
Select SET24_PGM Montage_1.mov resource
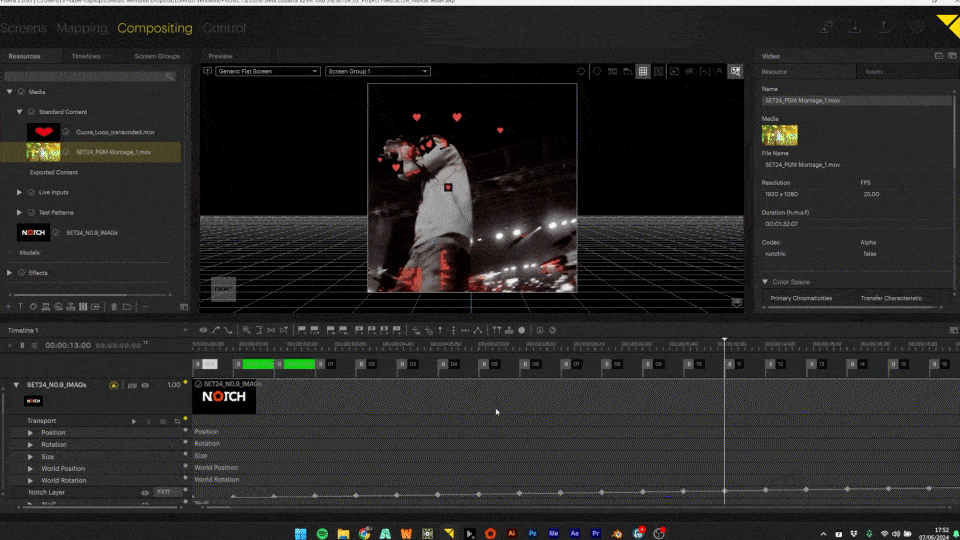113,152
